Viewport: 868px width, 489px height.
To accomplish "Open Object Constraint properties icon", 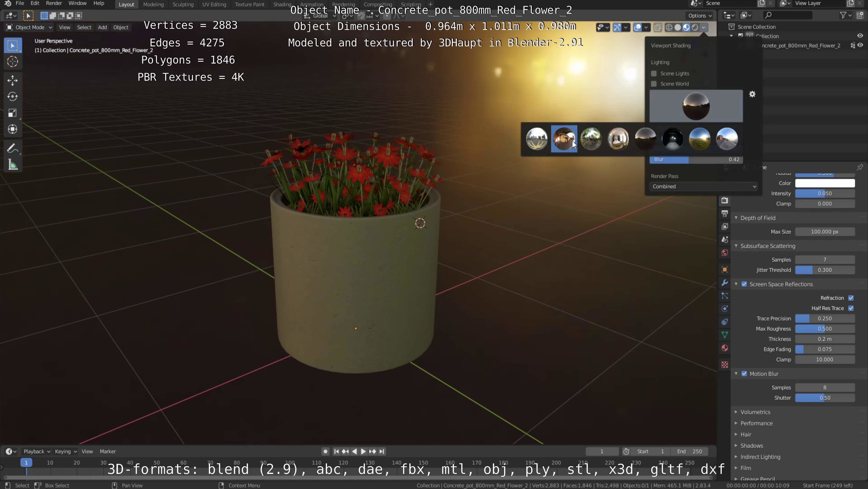I will (725, 322).
